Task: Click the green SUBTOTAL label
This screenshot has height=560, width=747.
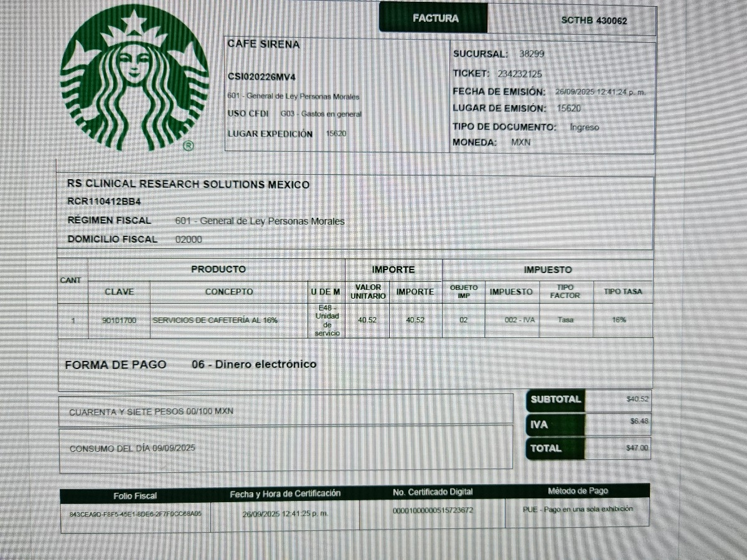Action: click(x=555, y=399)
